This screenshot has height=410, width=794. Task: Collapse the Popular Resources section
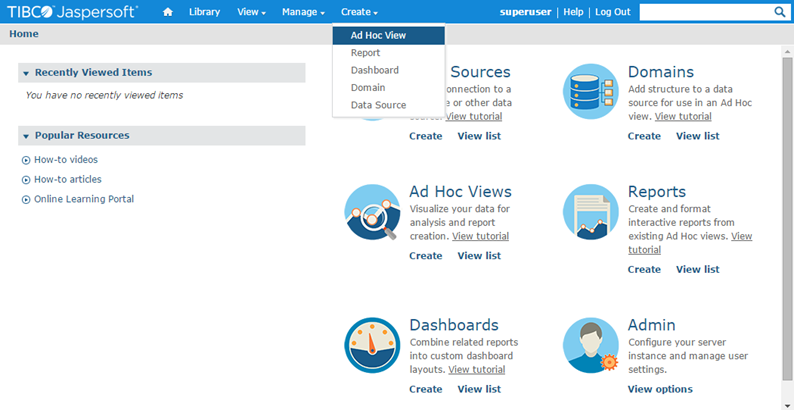[26, 136]
